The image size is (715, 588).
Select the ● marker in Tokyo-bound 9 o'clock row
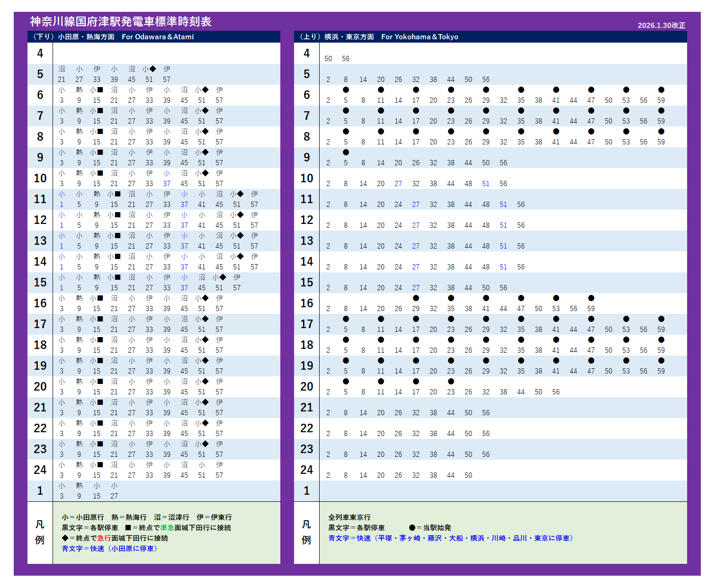coord(346,152)
